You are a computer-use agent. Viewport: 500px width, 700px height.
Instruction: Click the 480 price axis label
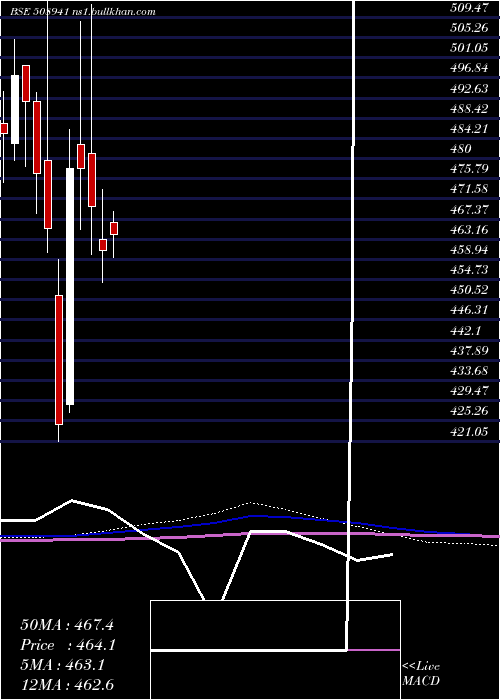click(x=461, y=149)
